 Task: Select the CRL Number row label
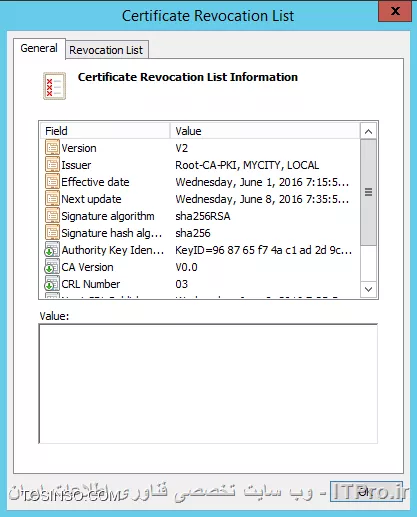[x=91, y=284]
